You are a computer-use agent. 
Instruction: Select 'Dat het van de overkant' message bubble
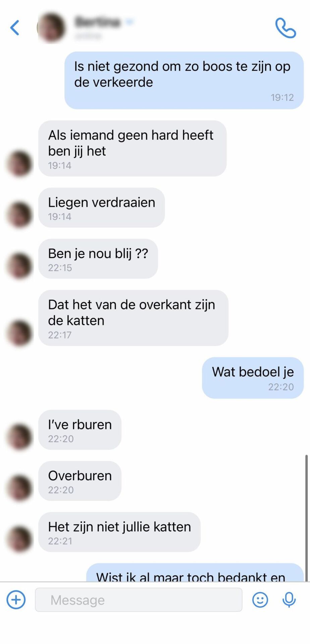[x=133, y=318]
